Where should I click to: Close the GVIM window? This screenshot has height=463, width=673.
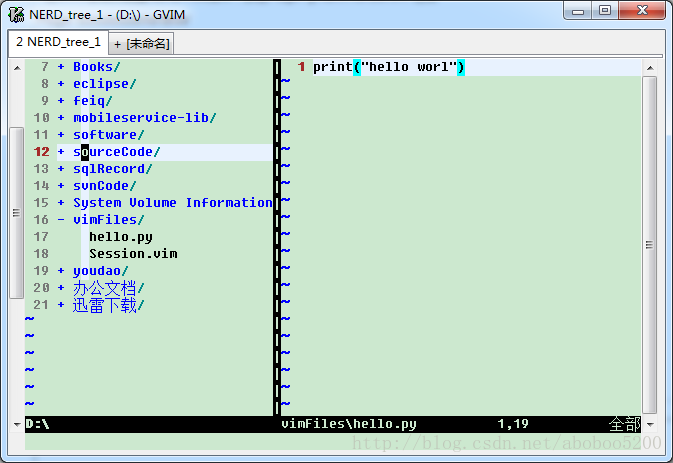642,11
